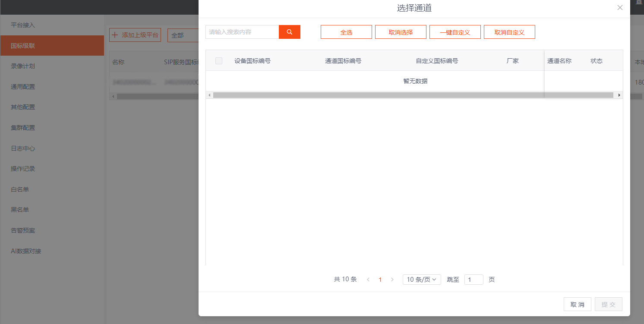644x324 pixels.
Task: Click the 跳至 page number input
Action: [x=474, y=280]
